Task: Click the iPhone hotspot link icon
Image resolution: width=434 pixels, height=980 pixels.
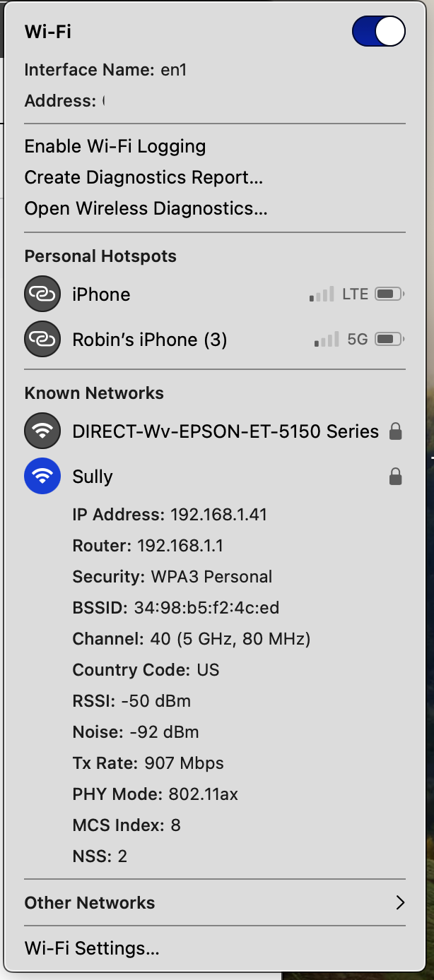Action: coord(42,294)
